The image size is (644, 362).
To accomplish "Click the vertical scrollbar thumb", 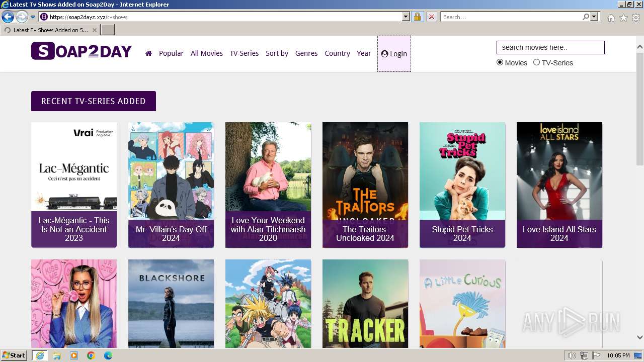I will 639,108.
